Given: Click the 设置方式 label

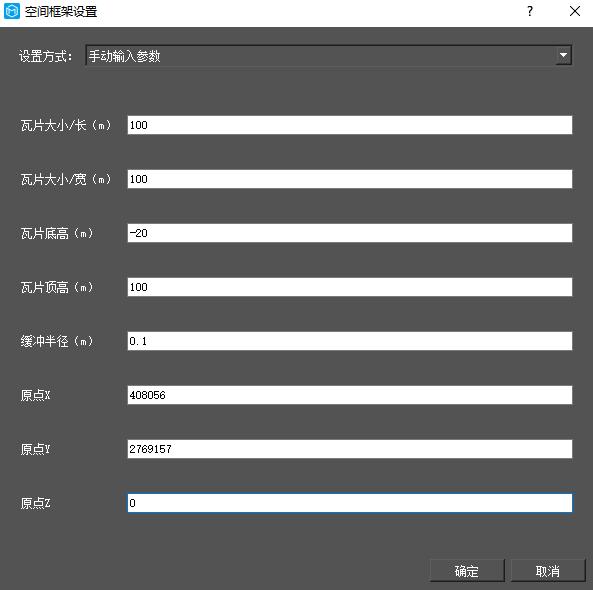Looking at the screenshot, I should 45,56.
